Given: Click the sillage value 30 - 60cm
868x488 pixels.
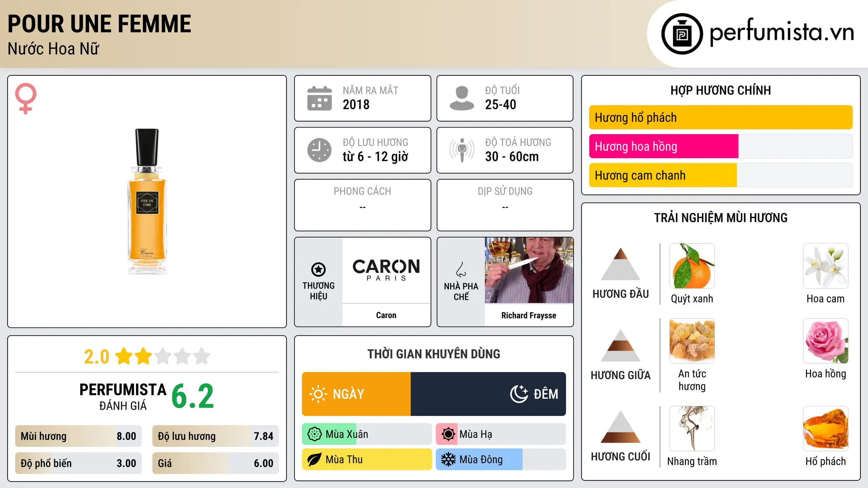Looking at the screenshot, I should (512, 157).
